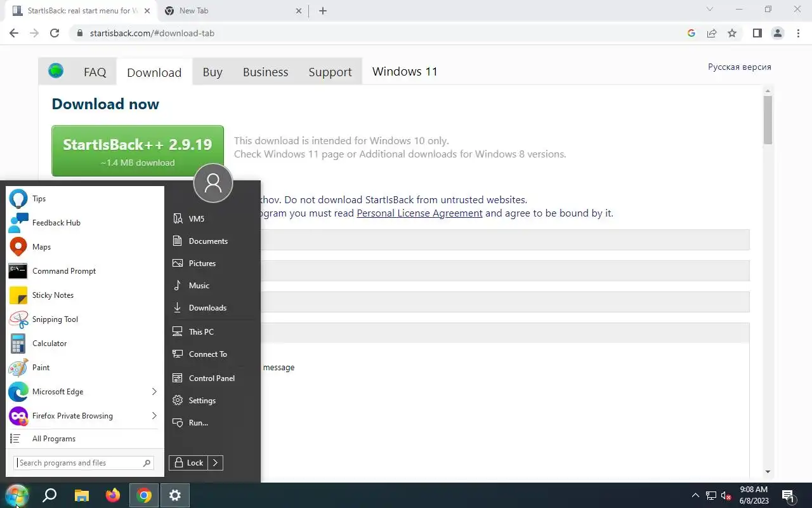
Task: Show All Programs list
Action: pyautogui.click(x=85, y=439)
